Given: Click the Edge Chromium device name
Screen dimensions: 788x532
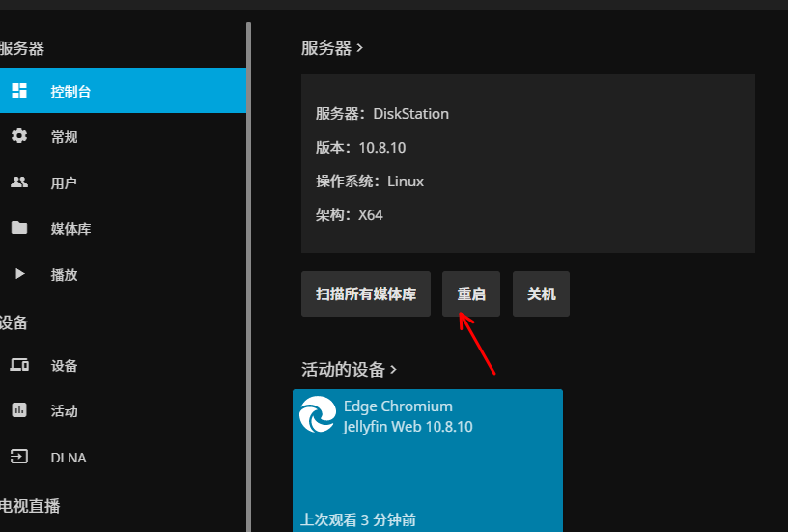Looking at the screenshot, I should pos(398,406).
